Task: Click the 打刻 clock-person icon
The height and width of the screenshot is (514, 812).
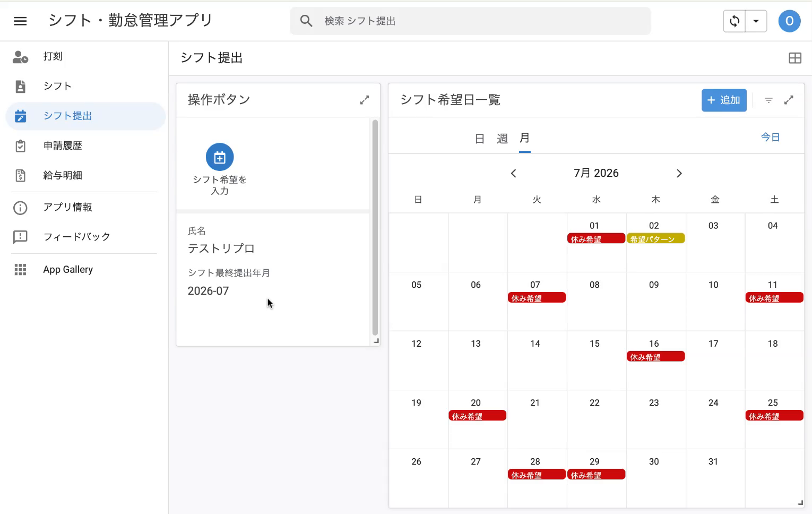Action: (20, 57)
